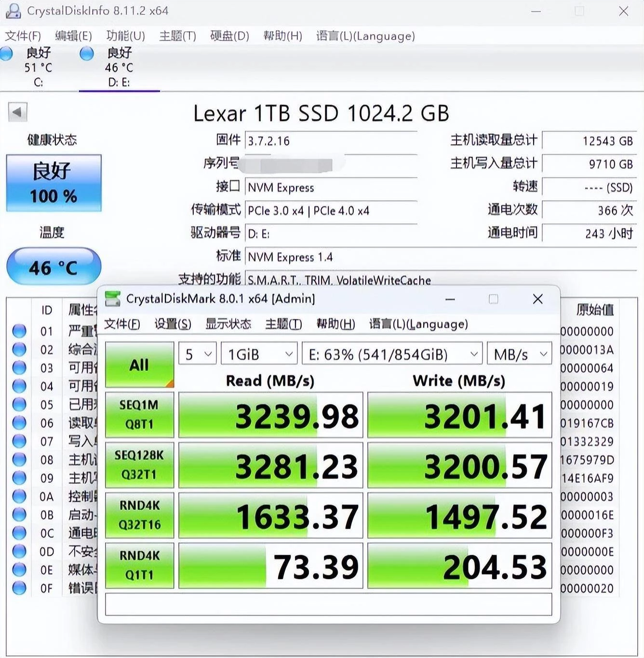The height and width of the screenshot is (658, 644).
Task: Click SEQ1M write result bar 3201.41
Action: coord(459,415)
